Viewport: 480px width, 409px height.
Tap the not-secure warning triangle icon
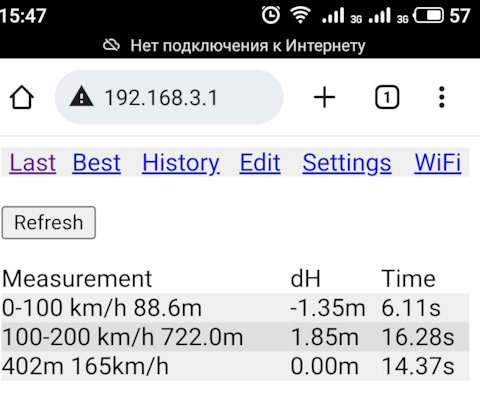[x=81, y=97]
